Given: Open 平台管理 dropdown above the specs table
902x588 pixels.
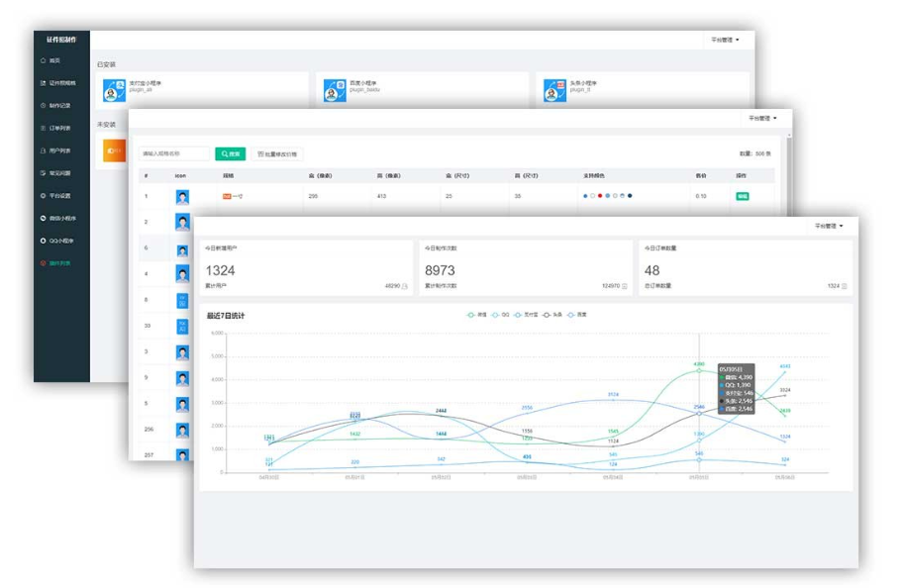Looking at the screenshot, I should (x=761, y=118).
